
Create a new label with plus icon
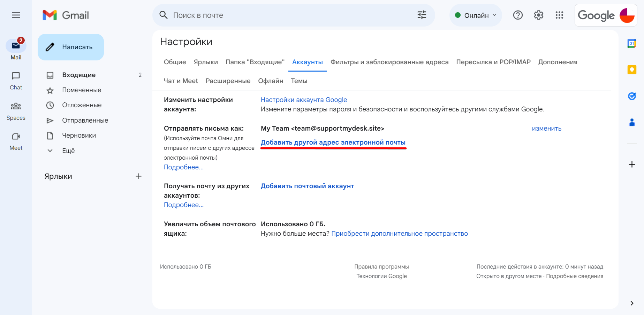[x=138, y=176]
